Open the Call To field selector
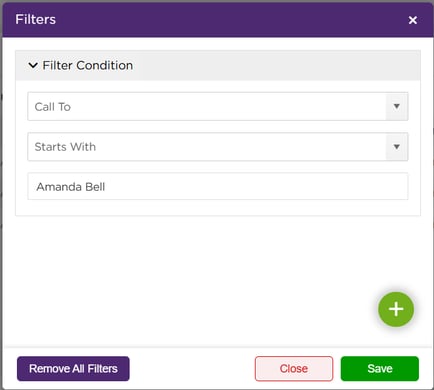The width and height of the screenshot is (434, 390). point(218,106)
